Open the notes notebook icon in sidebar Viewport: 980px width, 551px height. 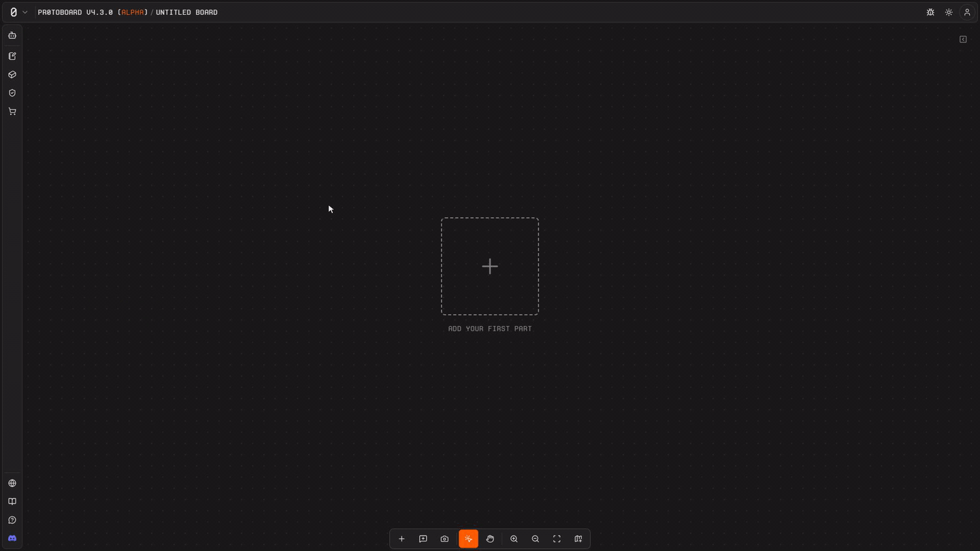[12, 56]
